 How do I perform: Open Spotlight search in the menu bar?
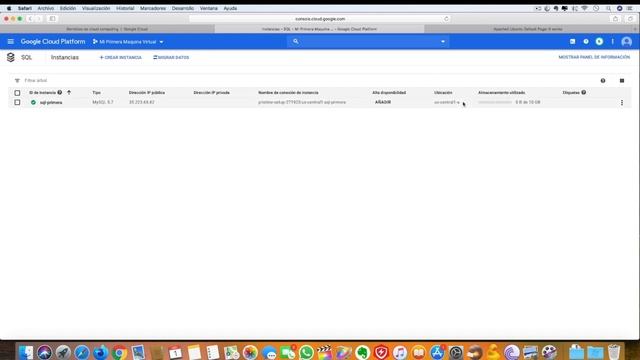tap(608, 8)
